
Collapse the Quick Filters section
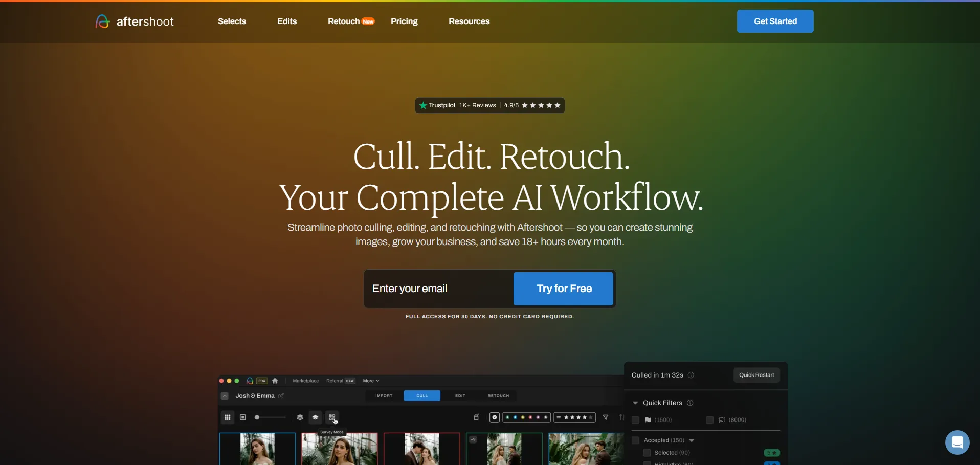pos(635,403)
